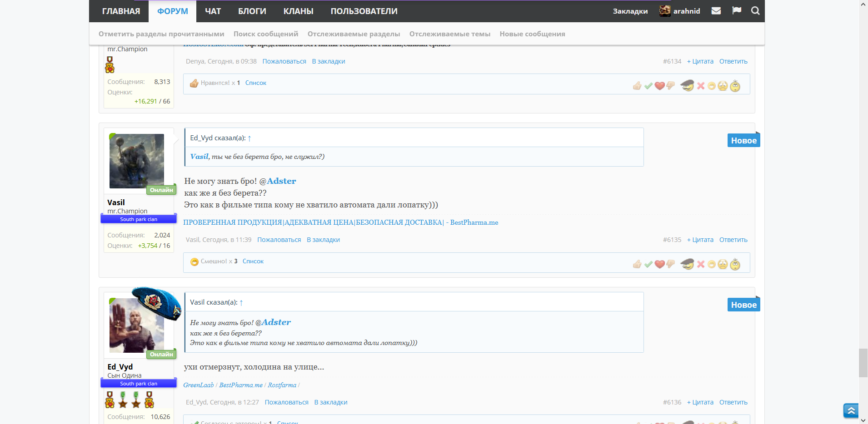The width and height of the screenshot is (868, 424).
Task: Open the private messages envelope icon
Action: (x=716, y=11)
